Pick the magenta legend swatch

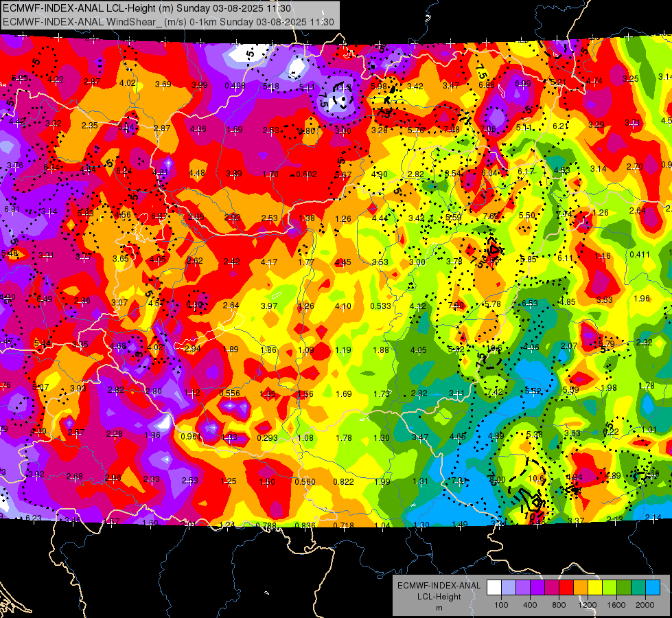552,588
